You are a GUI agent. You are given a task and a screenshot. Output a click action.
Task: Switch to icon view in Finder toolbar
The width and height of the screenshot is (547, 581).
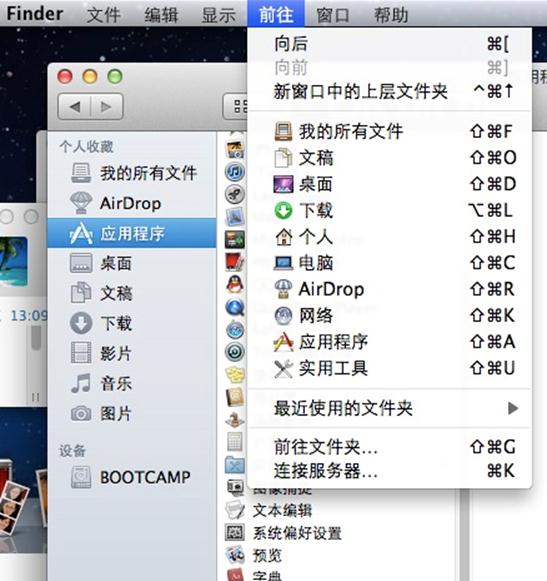[x=236, y=107]
